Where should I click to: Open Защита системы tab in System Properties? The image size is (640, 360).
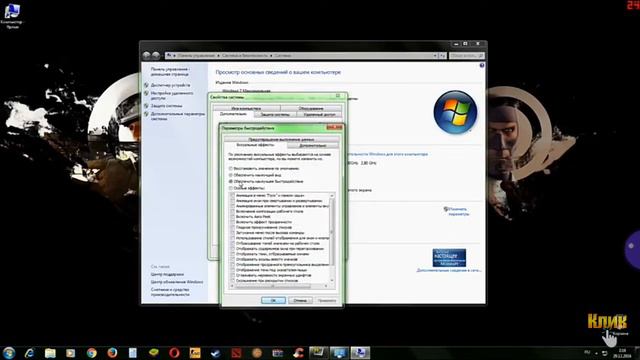point(275,115)
